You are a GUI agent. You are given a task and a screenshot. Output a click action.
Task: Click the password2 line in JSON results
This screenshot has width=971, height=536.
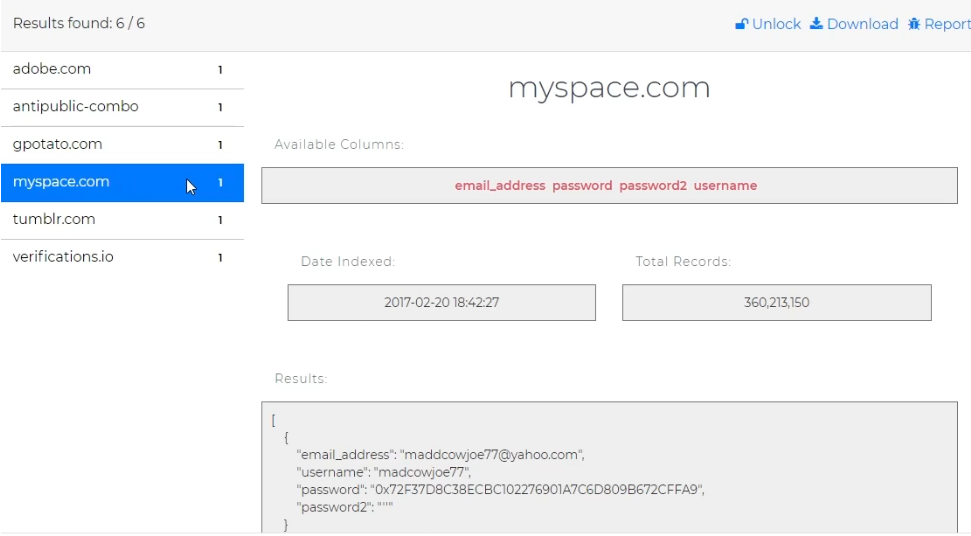click(344, 507)
